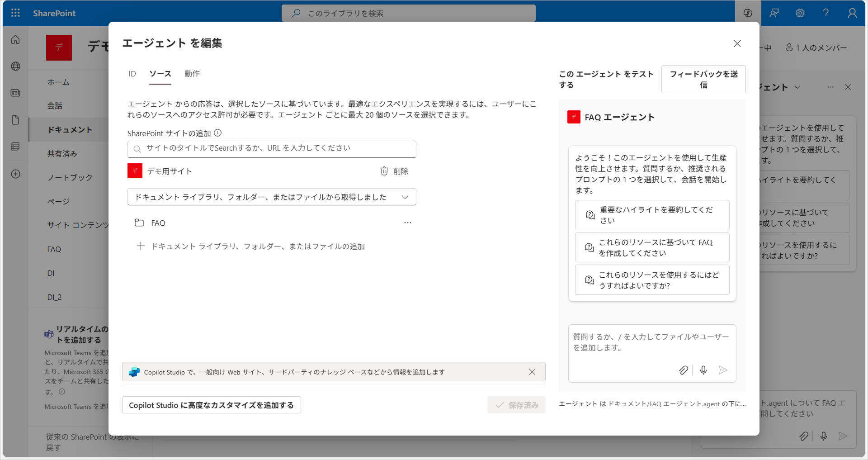Focus the このライブラリを検索 search box
Screen dimensions: 868x460
tap(408, 13)
